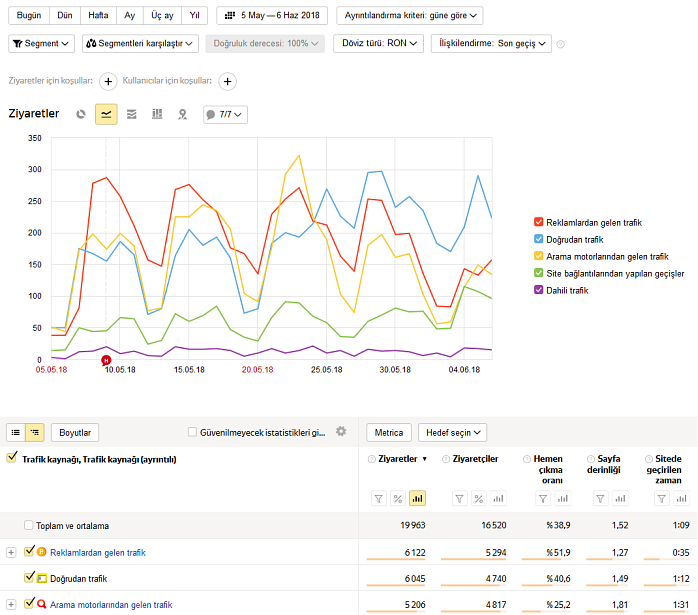The image size is (698, 615).
Task: Open Doğruluk derecesi 100% dropdown
Action: [x=265, y=44]
